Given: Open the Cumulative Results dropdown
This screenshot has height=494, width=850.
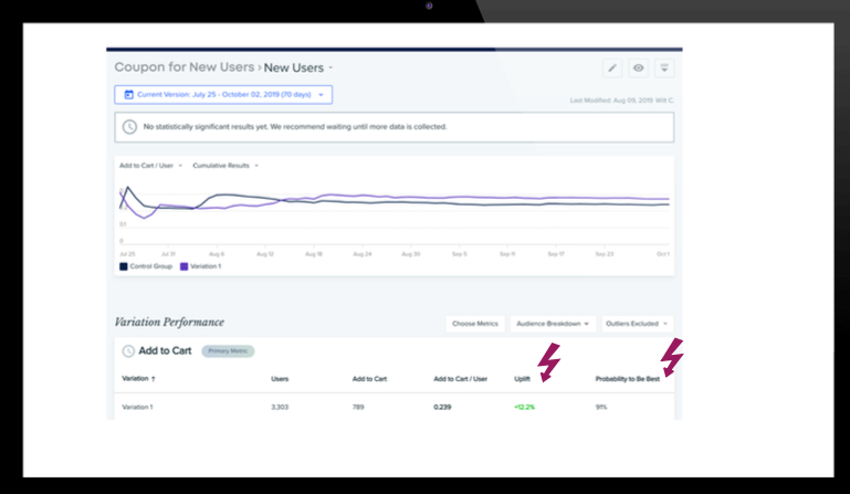Looking at the screenshot, I should coord(226,165).
